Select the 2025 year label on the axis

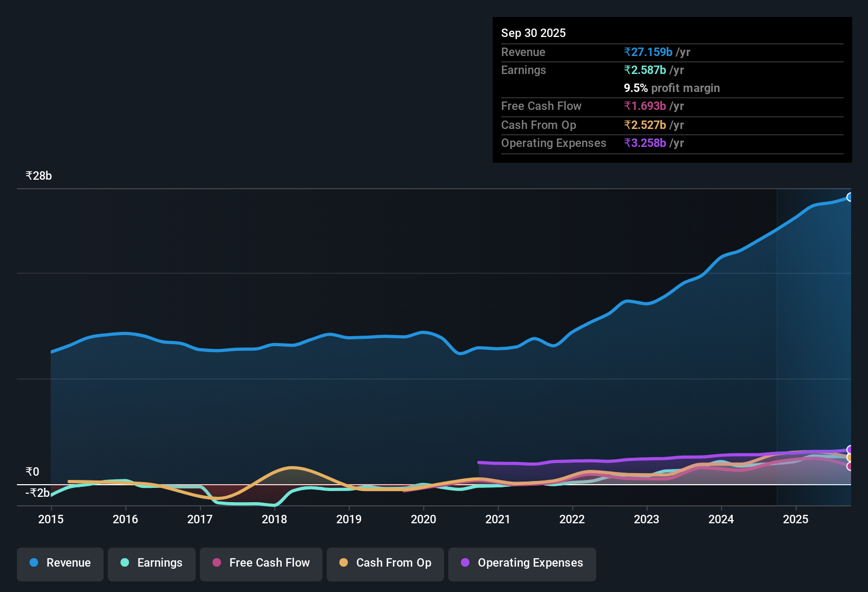(x=797, y=520)
